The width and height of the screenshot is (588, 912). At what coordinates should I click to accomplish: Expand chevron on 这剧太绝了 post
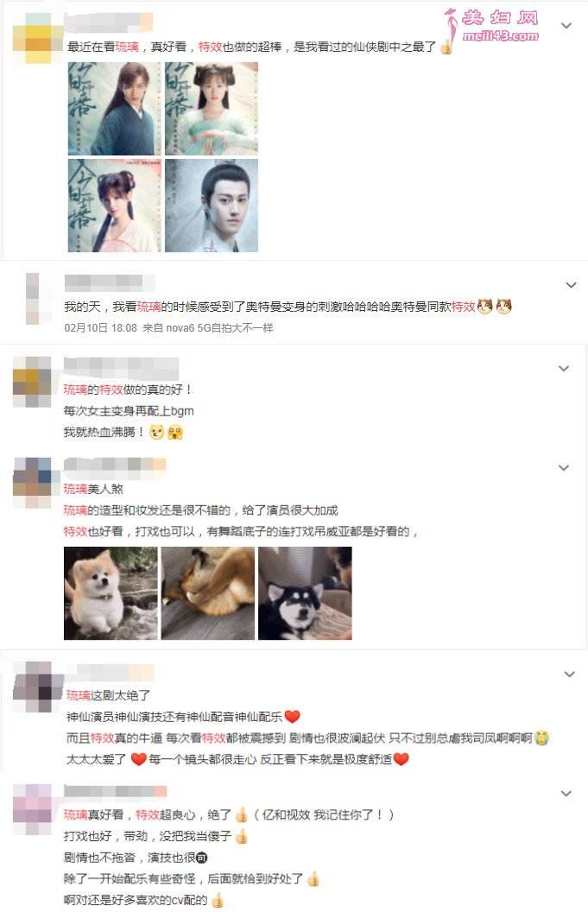[569, 674]
